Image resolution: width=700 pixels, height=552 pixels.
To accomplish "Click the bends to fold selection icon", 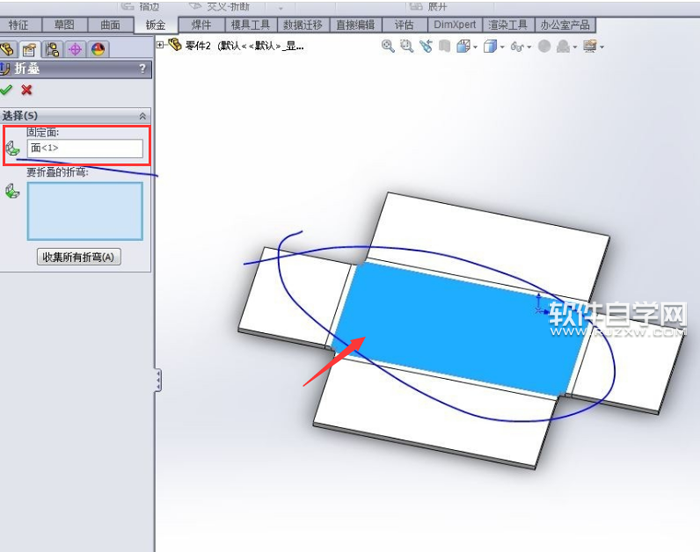I will pos(12,191).
